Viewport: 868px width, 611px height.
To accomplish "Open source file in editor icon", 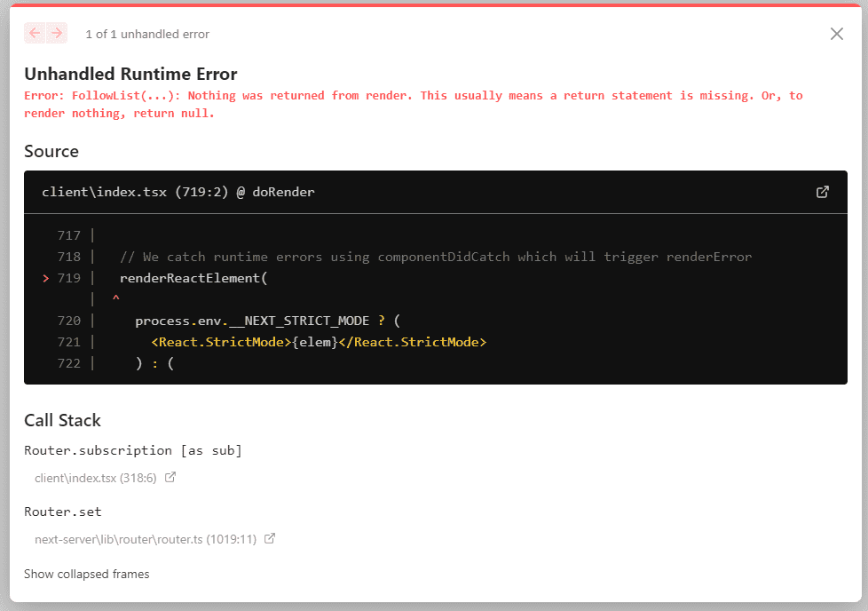I will [822, 192].
